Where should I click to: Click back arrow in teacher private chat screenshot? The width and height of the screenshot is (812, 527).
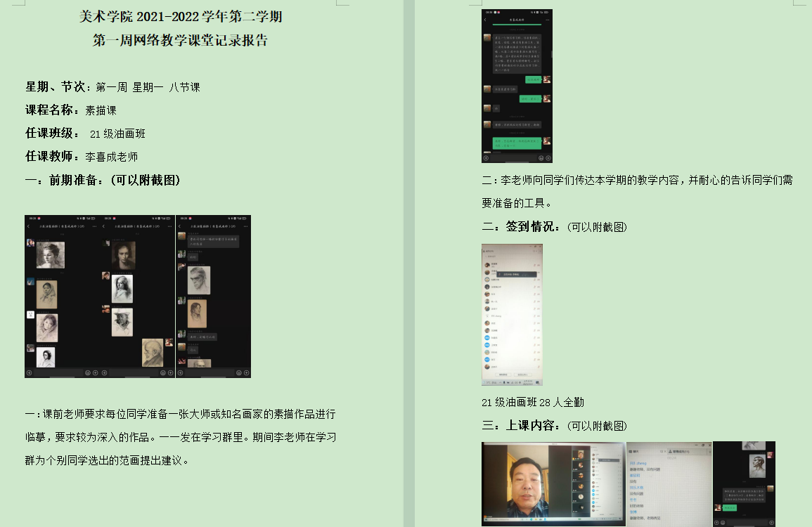click(485, 20)
